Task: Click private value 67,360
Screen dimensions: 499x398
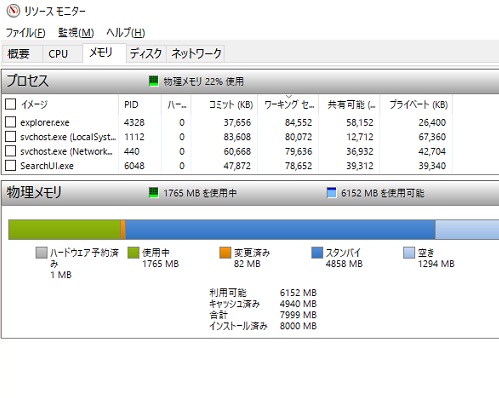Action: point(432,137)
